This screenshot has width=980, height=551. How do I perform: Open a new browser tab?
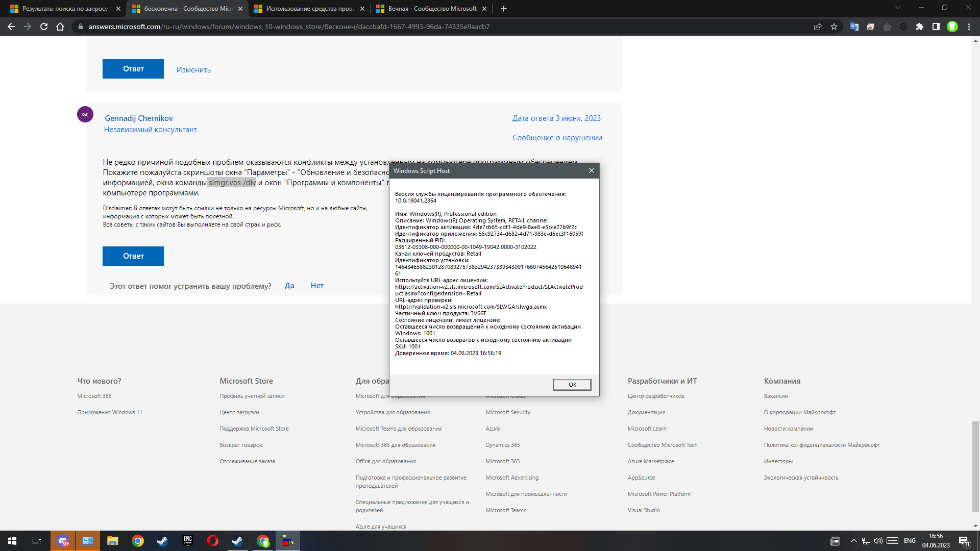(504, 9)
